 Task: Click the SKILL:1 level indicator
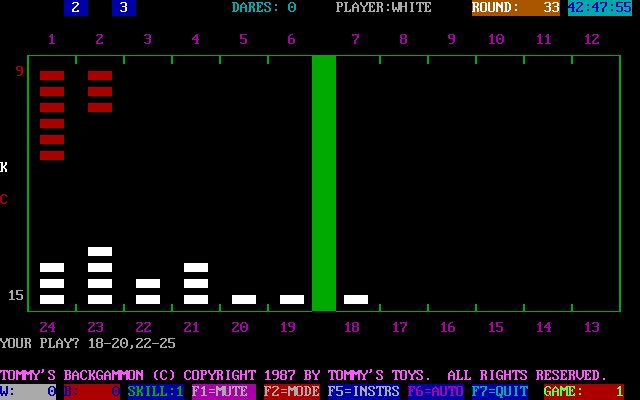click(x=156, y=391)
